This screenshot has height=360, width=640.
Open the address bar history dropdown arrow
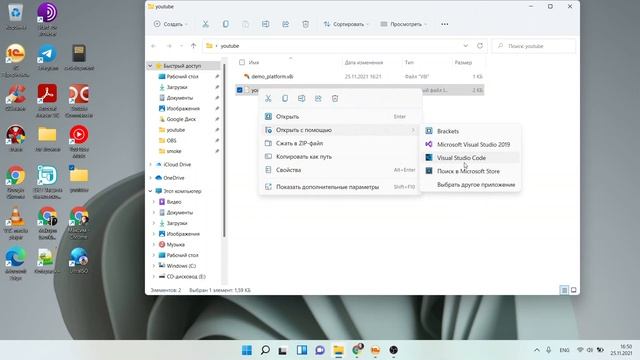point(466,46)
